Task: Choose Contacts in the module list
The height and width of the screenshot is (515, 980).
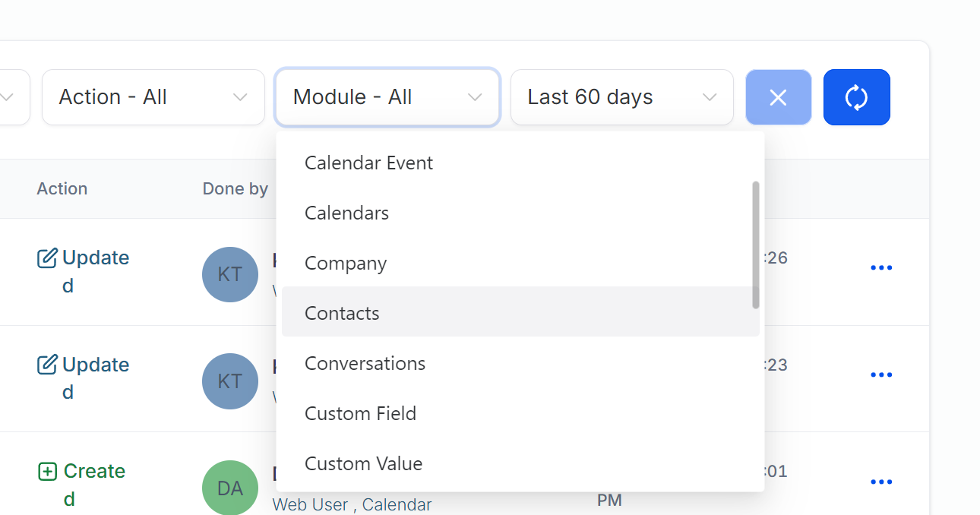Action: coord(520,311)
